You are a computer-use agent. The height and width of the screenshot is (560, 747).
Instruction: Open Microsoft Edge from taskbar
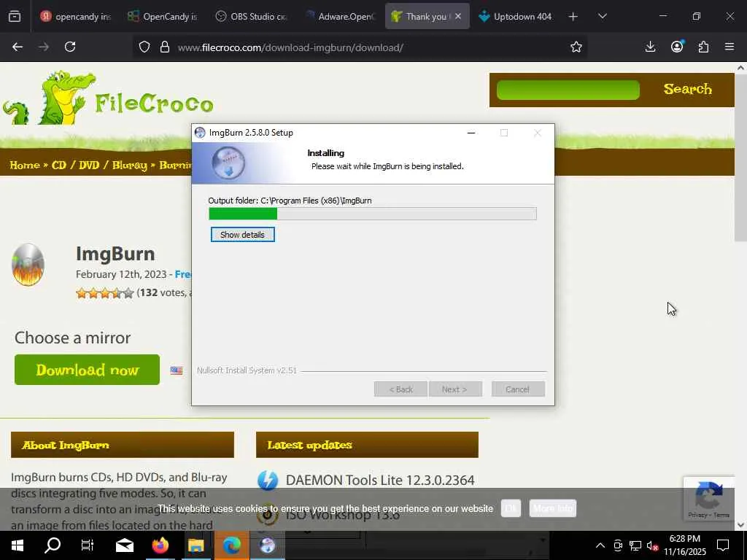(232, 545)
